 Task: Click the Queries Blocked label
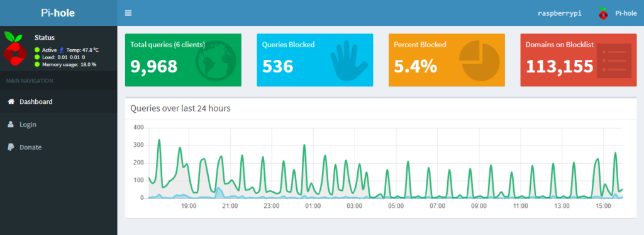point(288,45)
